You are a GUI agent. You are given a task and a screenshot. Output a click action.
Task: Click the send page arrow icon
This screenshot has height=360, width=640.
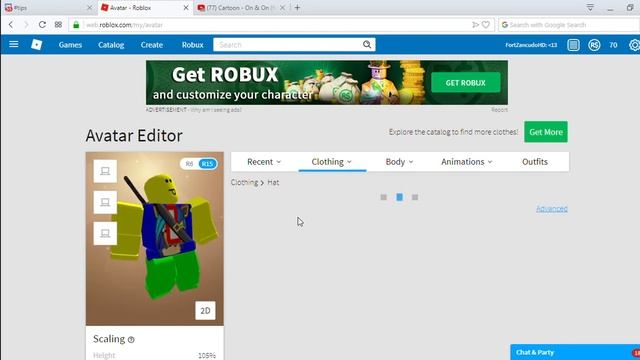[x=475, y=25]
